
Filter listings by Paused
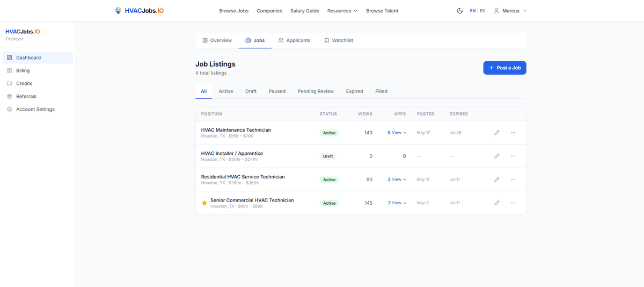pos(277,91)
